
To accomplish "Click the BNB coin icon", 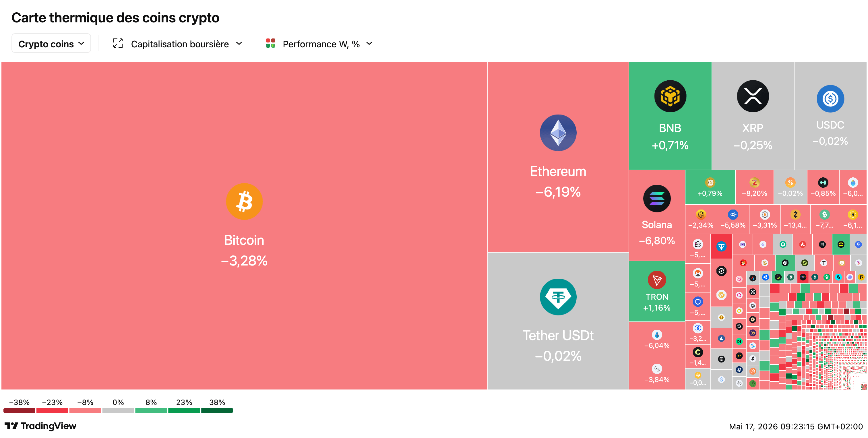I will click(670, 96).
